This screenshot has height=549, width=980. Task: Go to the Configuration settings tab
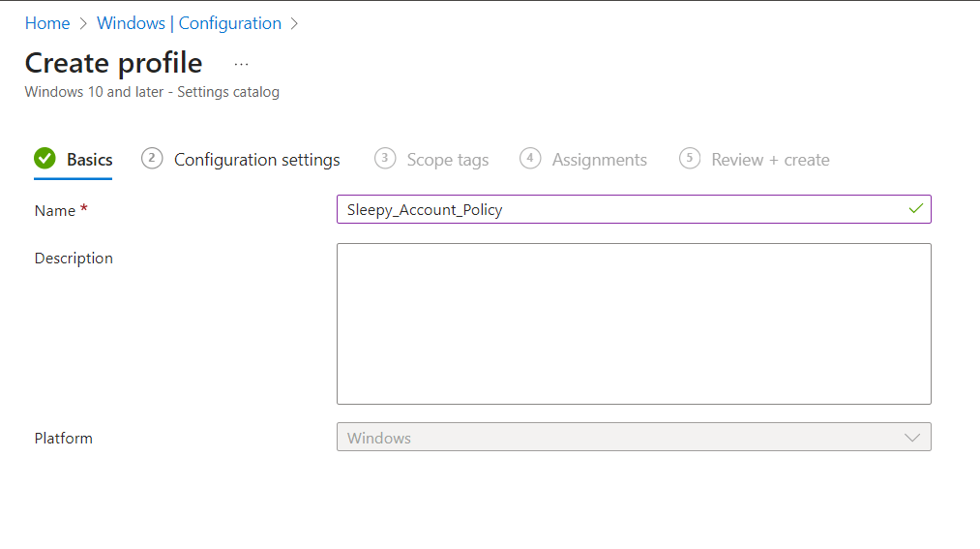click(x=256, y=160)
